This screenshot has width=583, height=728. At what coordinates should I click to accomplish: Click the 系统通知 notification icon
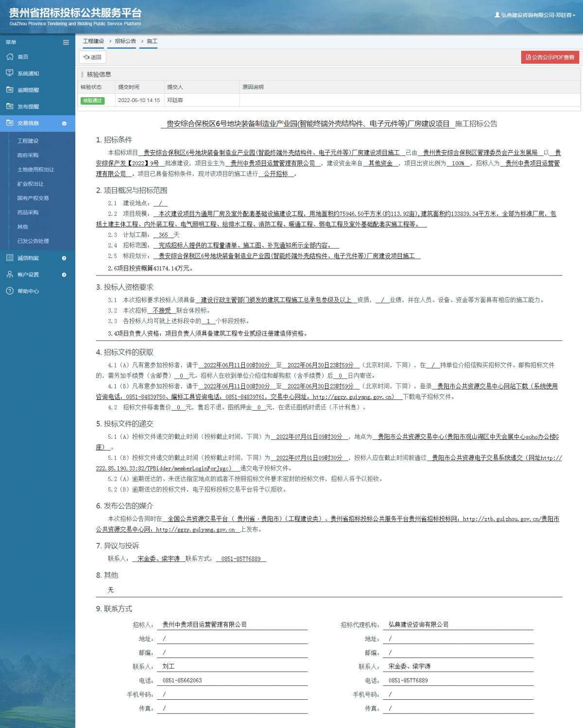(10, 73)
